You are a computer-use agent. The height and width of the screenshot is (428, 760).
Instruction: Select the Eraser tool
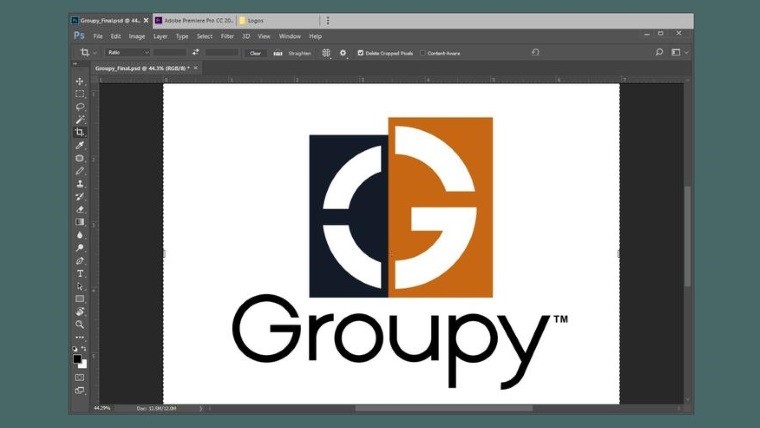tap(80, 209)
